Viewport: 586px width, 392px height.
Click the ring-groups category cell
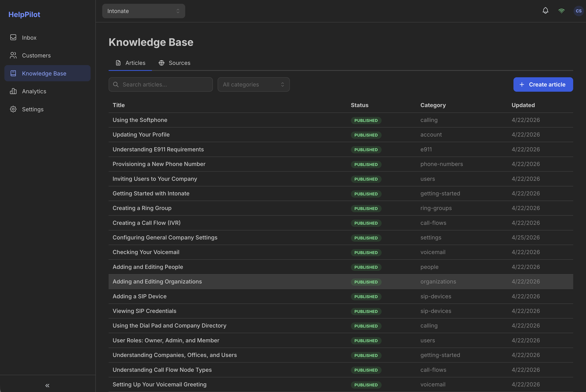(436, 208)
